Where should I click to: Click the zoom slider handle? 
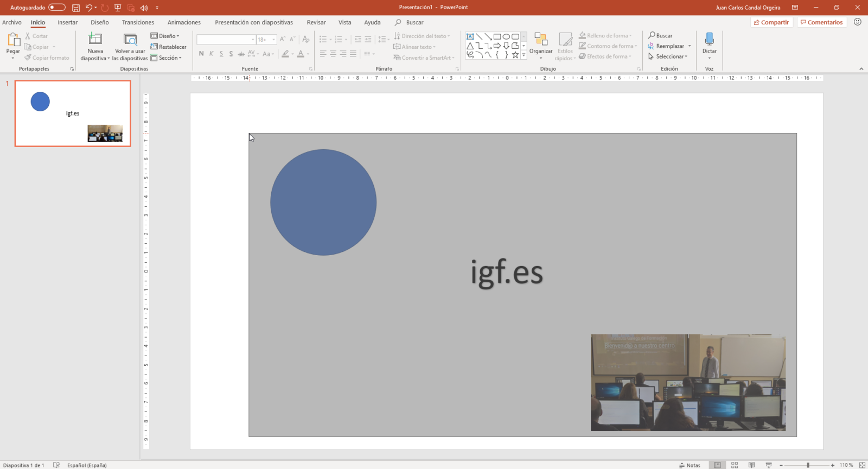(x=808, y=465)
